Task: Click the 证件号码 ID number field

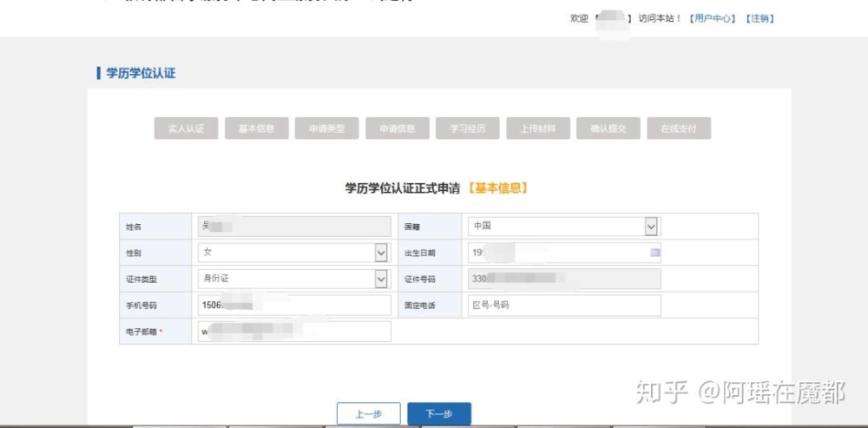Action: (564, 279)
